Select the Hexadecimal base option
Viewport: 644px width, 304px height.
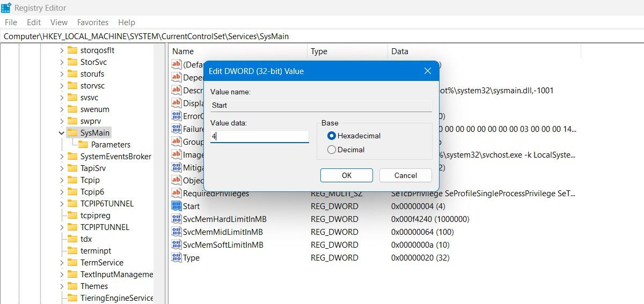coord(354,136)
